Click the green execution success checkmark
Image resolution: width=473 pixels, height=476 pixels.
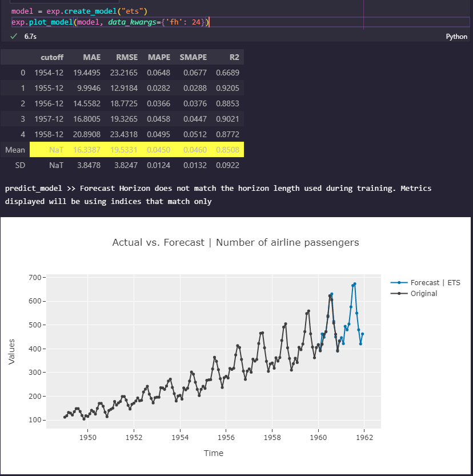13,35
